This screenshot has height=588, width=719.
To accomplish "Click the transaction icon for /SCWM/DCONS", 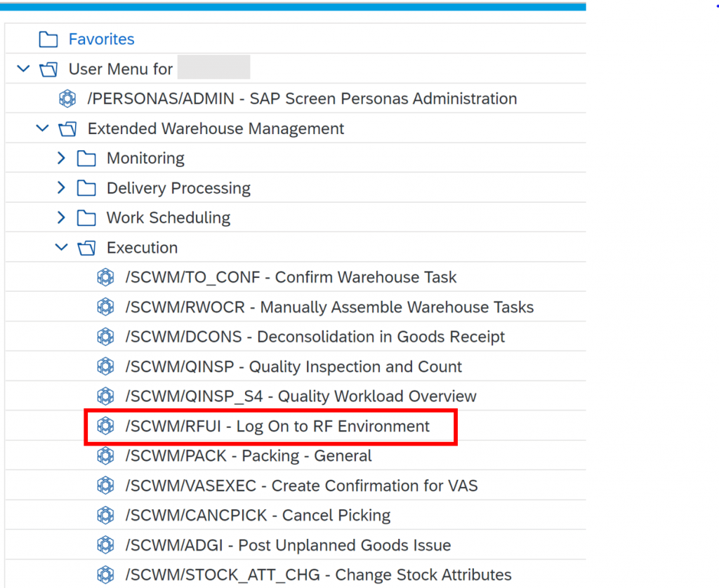I will (105, 337).
